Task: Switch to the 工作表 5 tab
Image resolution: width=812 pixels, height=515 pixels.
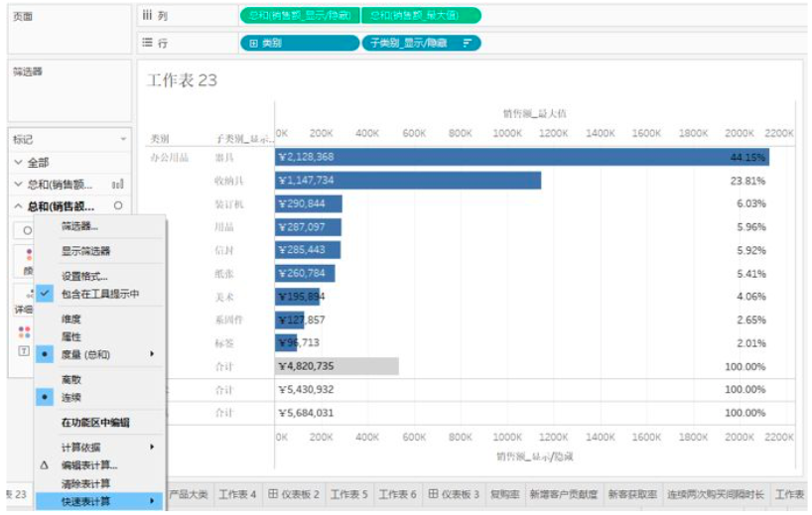Action: pyautogui.click(x=349, y=494)
